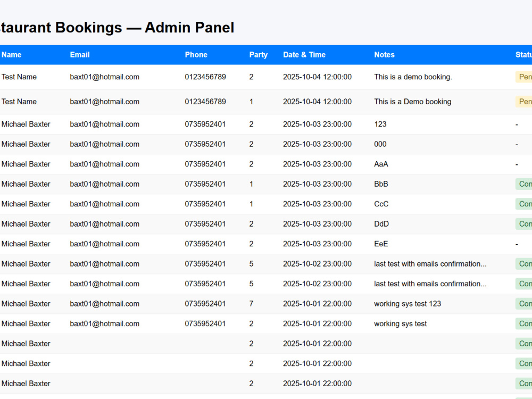532x399 pixels.
Task: Click the date in the 'This is a demo booking.' row
Action: (x=317, y=77)
